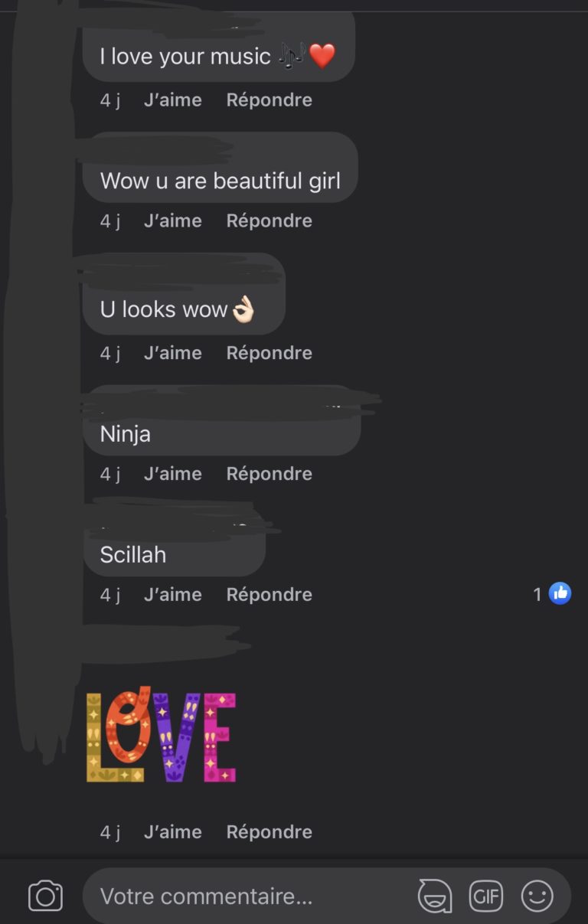The height and width of the screenshot is (924, 588).
Task: Reply to the 'Ninja' comment
Action: (x=269, y=474)
